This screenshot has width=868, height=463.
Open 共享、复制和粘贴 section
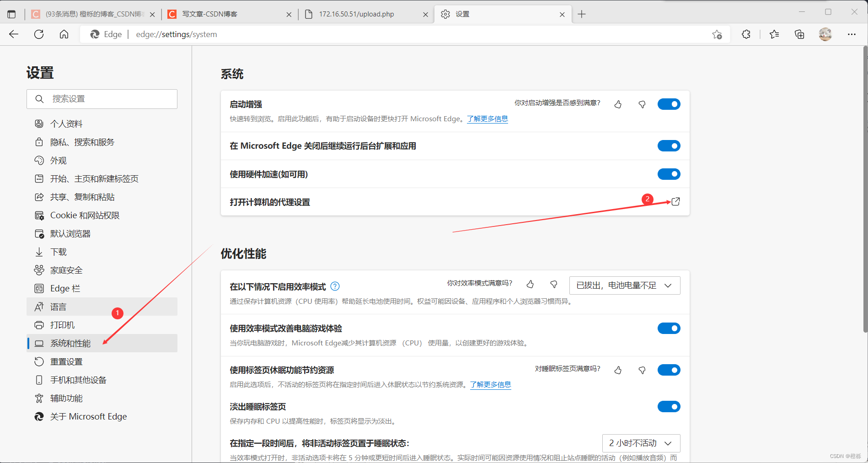coord(102,197)
